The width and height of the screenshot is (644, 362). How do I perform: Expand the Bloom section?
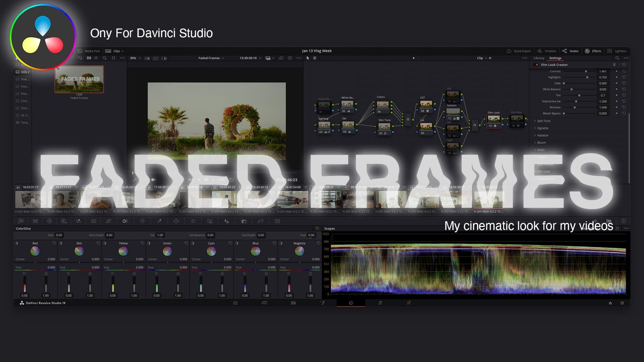[x=540, y=142]
